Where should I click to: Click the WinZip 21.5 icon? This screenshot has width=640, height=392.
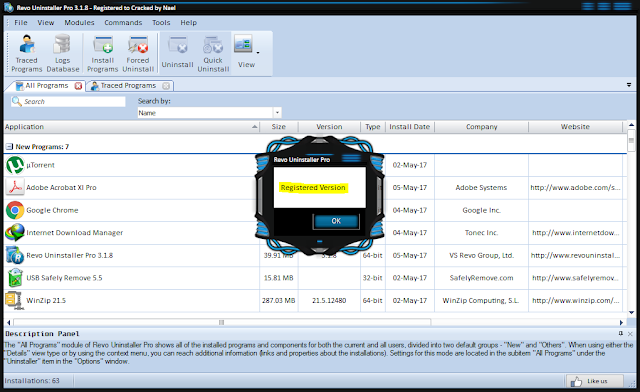(14, 300)
